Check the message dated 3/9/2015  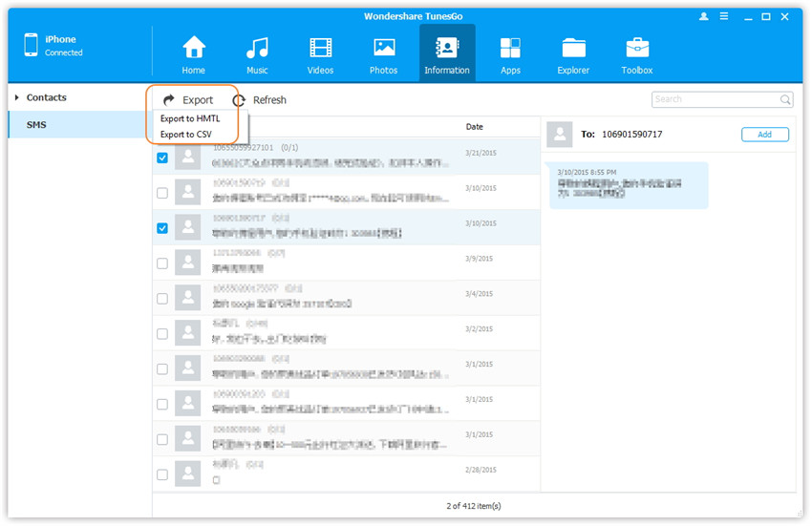tap(162, 263)
